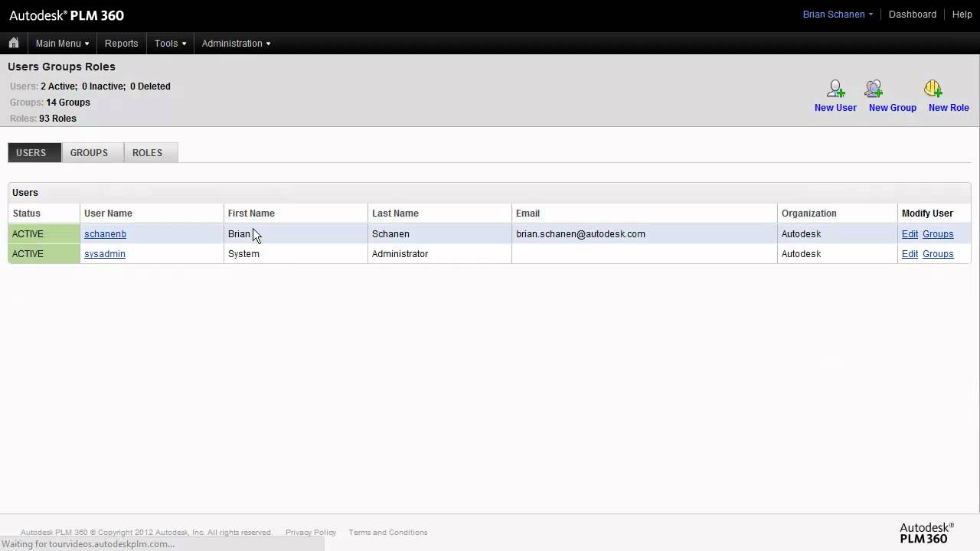
Task: Click the New User icon
Action: (835, 89)
